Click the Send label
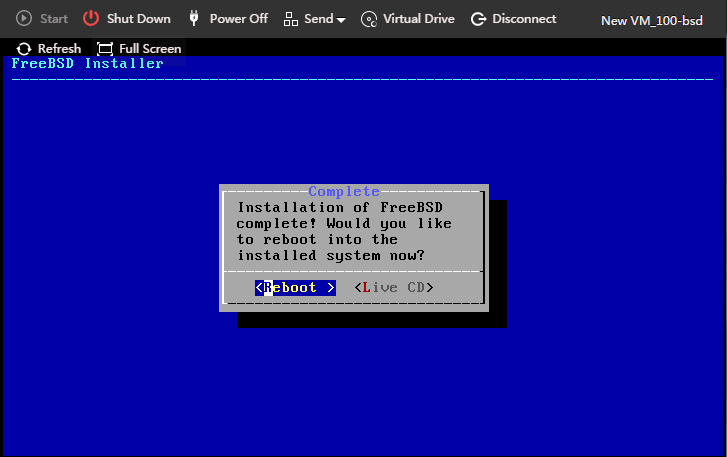This screenshot has height=457, width=727. 319,19
